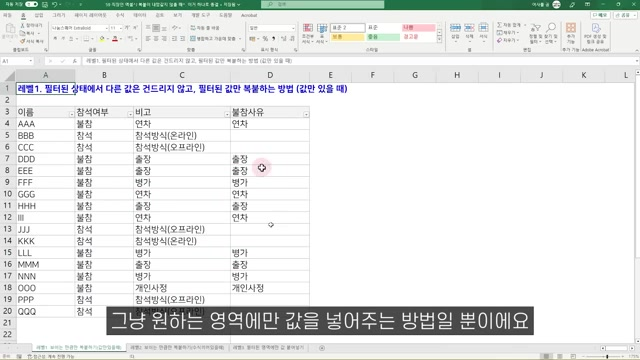Open the 수식 (Formulas) ribbon tab
Viewport: 640px width, 360px height.
coord(120,15)
